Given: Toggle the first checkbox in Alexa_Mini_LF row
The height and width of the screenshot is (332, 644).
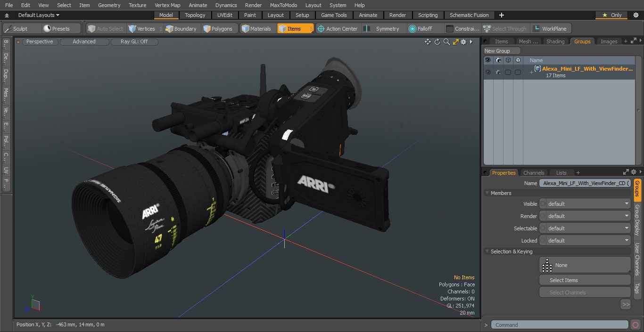Looking at the screenshot, I should pos(508,73).
